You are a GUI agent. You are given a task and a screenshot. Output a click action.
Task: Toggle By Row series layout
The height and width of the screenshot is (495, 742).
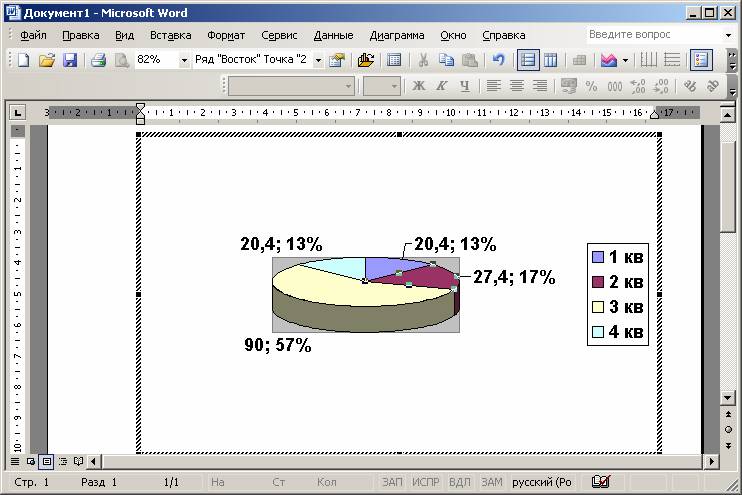click(528, 60)
